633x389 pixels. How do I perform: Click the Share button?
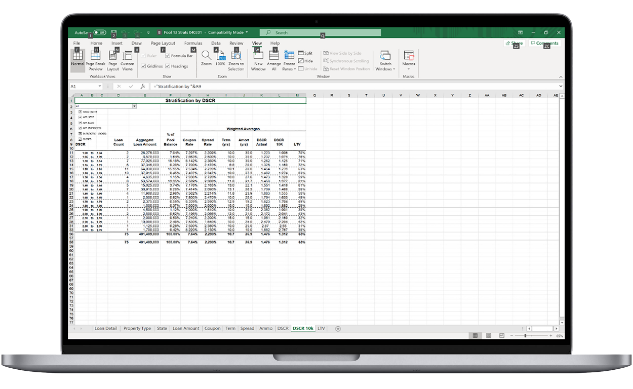[x=514, y=43]
